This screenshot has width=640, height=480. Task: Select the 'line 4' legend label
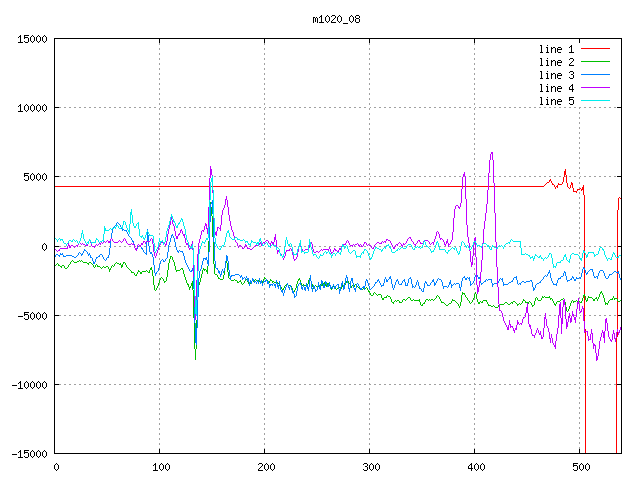[556, 88]
